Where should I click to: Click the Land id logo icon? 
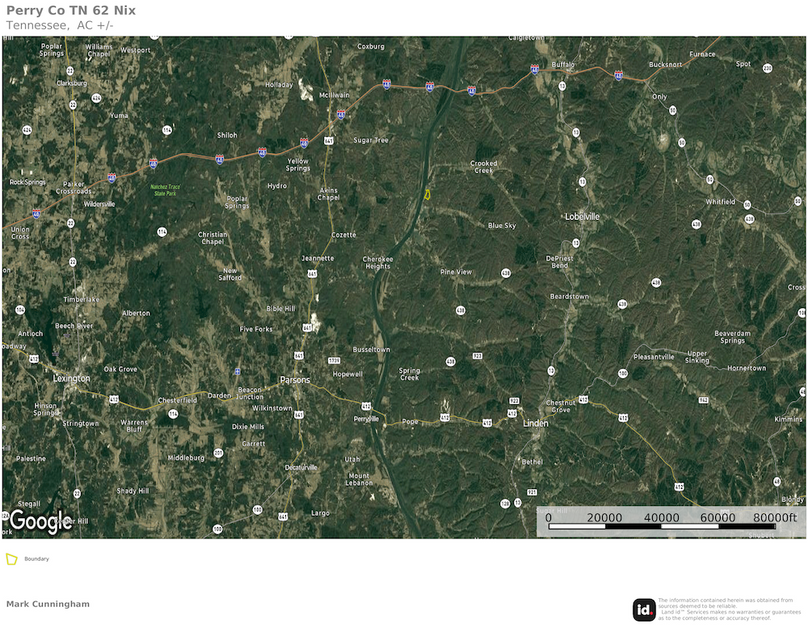[x=644, y=609]
